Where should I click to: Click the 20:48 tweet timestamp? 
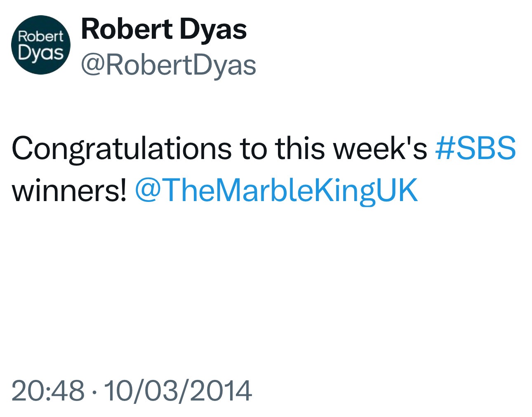point(48,391)
